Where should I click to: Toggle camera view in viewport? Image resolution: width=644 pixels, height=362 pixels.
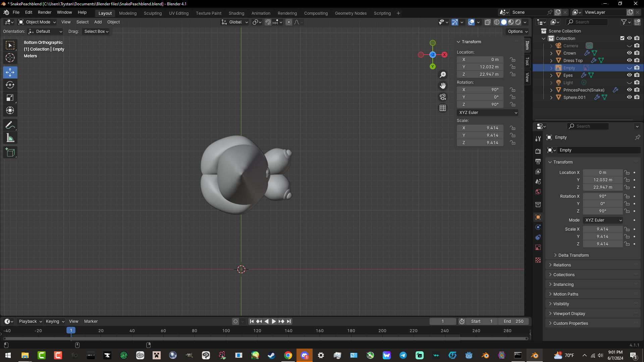(x=443, y=97)
